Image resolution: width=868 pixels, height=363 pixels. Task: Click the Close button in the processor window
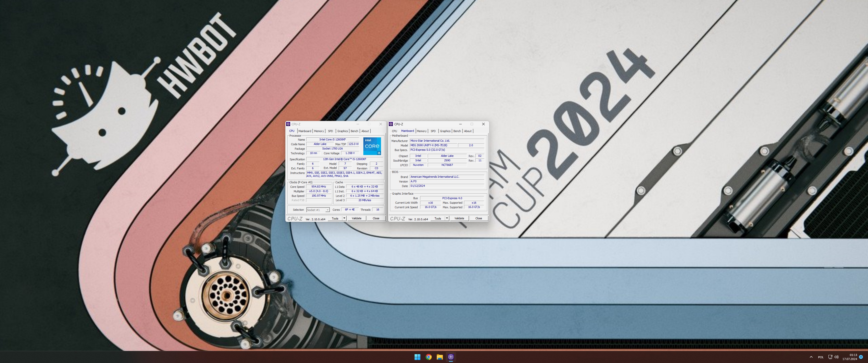click(376, 219)
